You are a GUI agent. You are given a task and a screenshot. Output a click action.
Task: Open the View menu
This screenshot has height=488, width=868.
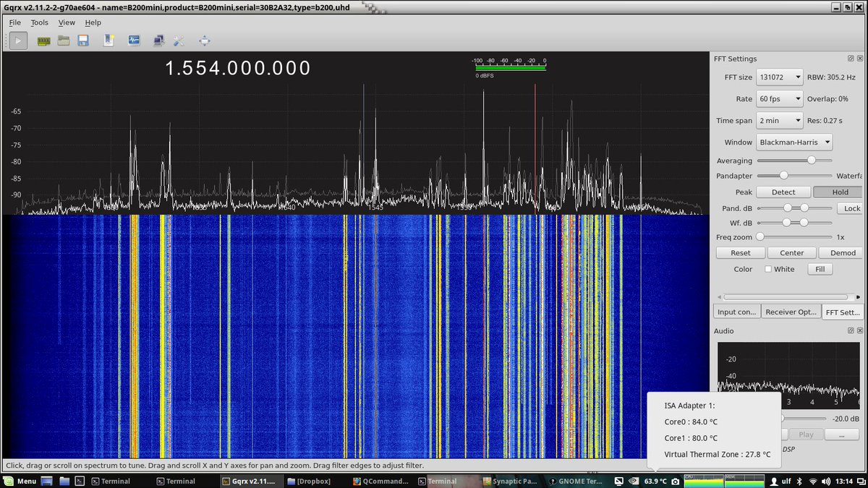[67, 22]
